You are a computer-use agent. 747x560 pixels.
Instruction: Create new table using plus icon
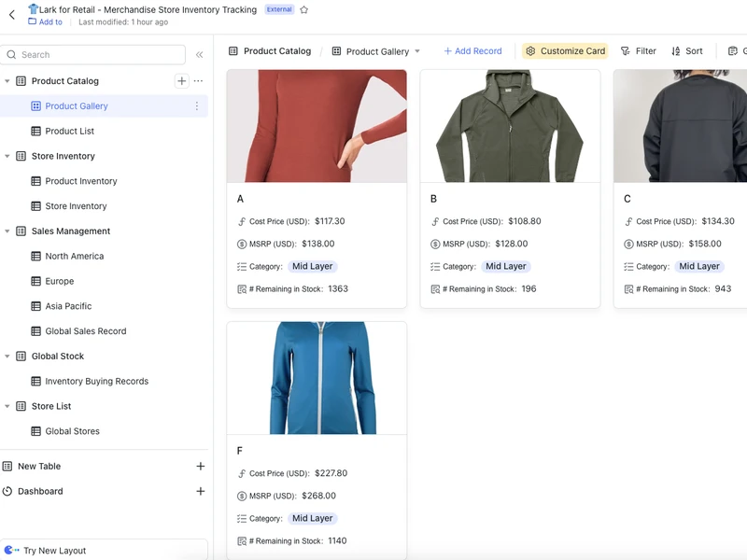pyautogui.click(x=200, y=466)
